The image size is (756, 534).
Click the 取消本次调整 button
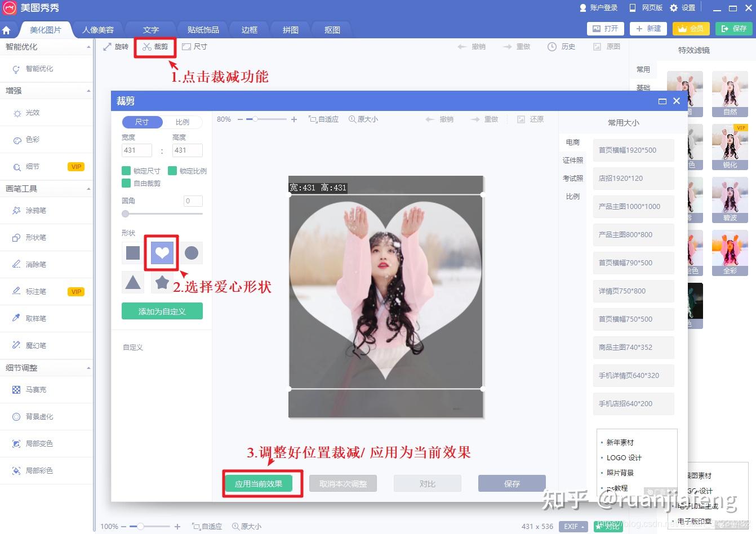point(343,484)
